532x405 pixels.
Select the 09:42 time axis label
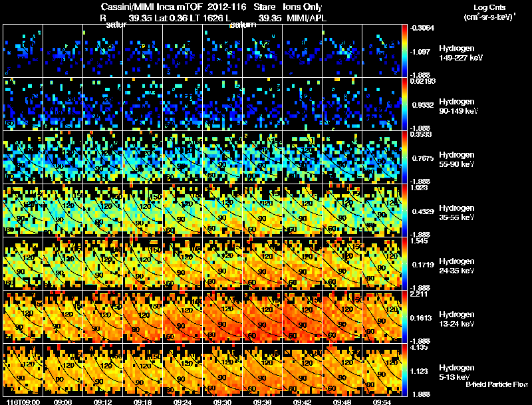pyautogui.click(x=302, y=402)
